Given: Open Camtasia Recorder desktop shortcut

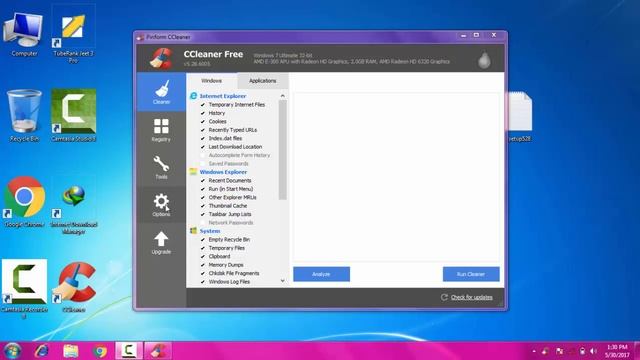Looking at the screenshot, I should point(24,289).
